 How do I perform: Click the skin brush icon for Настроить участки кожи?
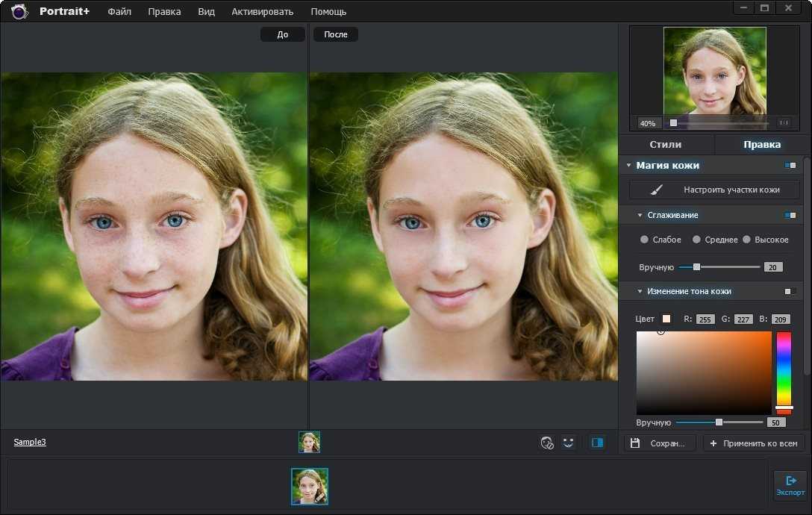[x=656, y=190]
